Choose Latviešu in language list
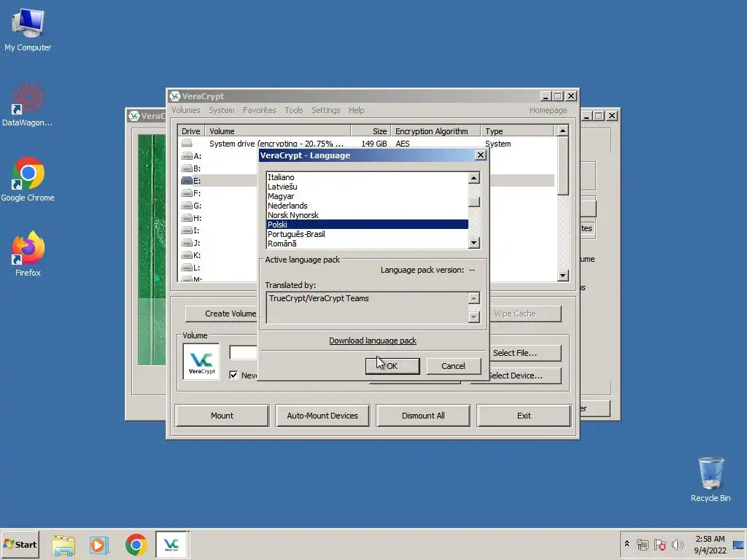This screenshot has height=560, width=747. click(367, 187)
